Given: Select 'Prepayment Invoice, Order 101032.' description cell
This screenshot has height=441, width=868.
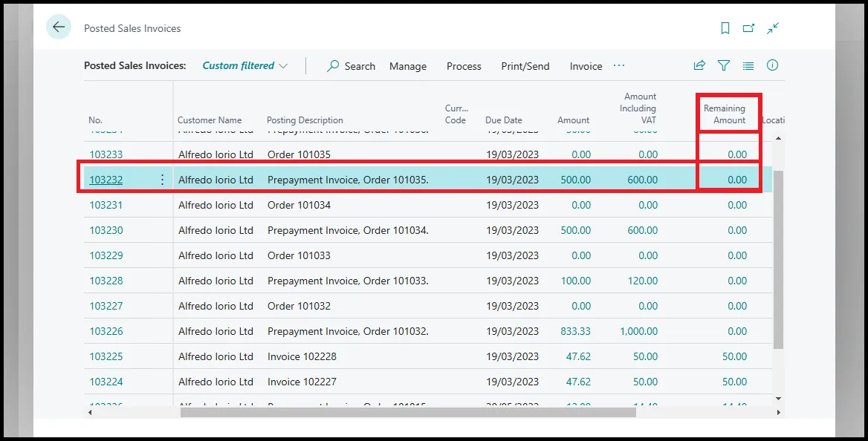Looking at the screenshot, I should [348, 331].
